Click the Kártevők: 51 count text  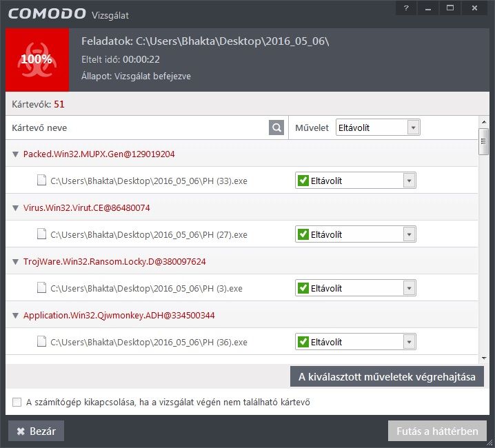[38, 104]
